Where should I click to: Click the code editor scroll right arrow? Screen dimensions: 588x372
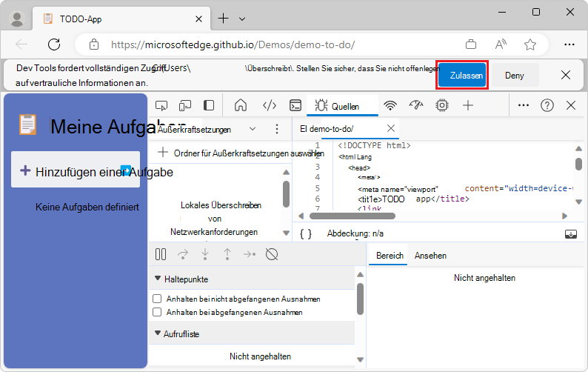[565, 216]
